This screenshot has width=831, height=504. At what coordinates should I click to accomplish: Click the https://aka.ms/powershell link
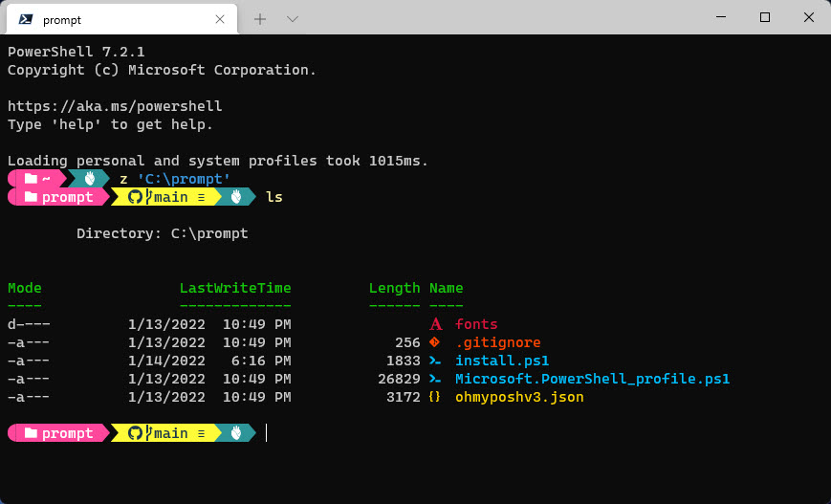115,106
